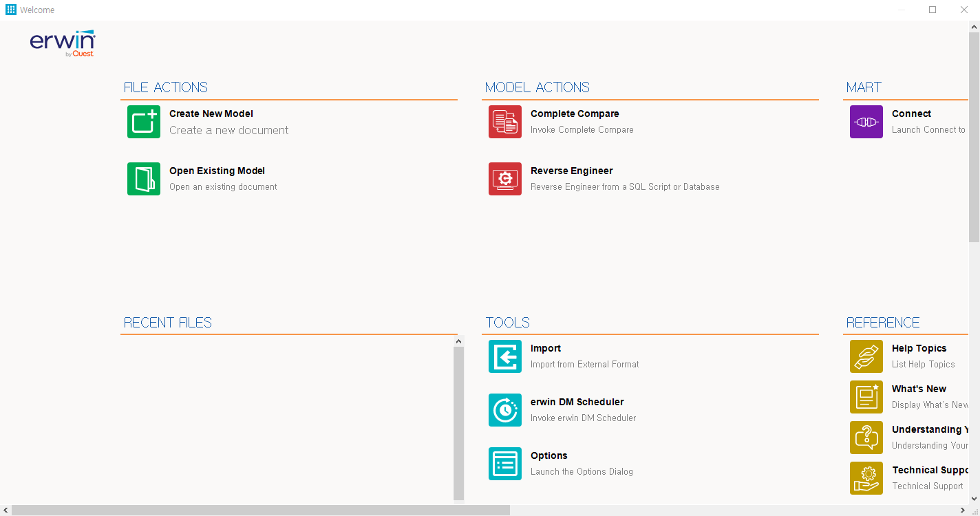Open Import from its title text
This screenshot has width=980, height=516.
tap(546, 348)
